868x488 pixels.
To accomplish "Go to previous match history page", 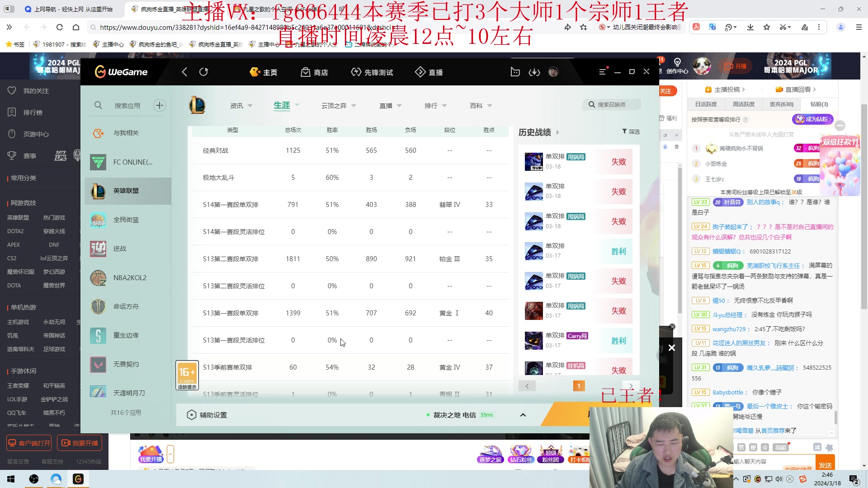I will pyautogui.click(x=527, y=386).
